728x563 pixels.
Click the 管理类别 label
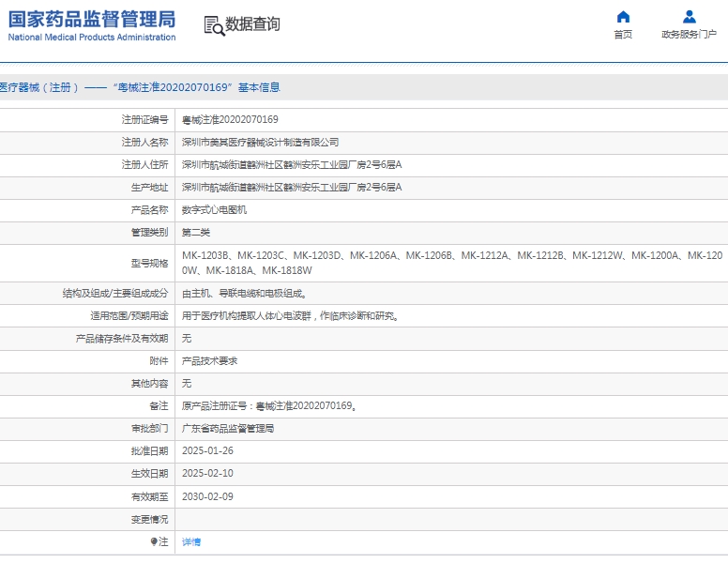[149, 233]
